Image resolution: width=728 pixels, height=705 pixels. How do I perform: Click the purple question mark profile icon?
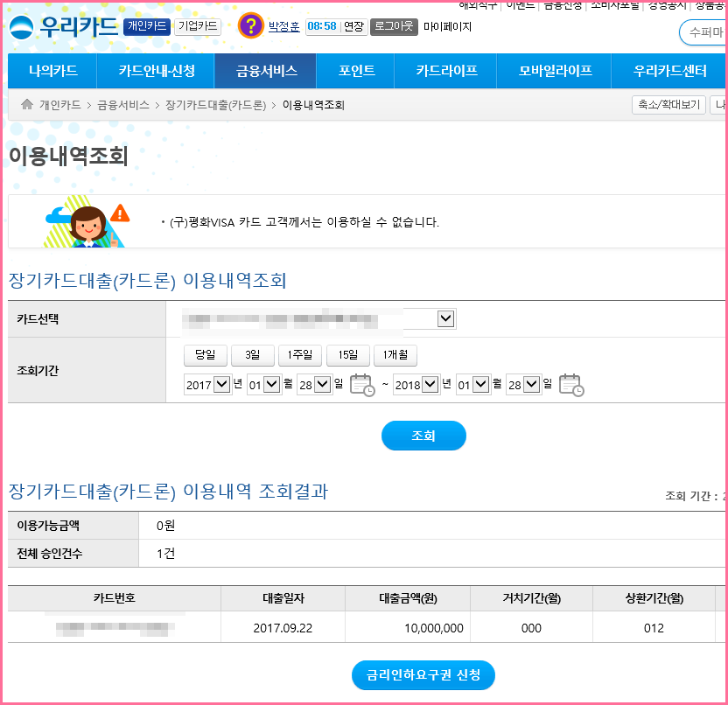click(250, 26)
